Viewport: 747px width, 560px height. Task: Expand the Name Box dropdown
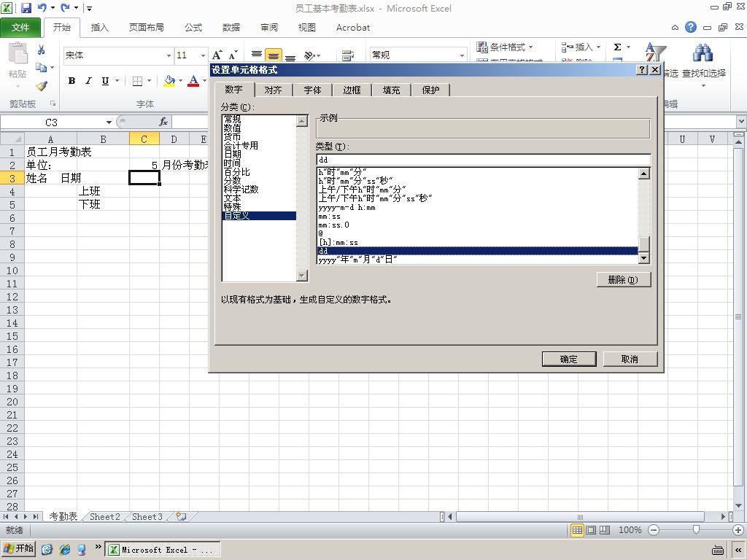click(x=109, y=122)
